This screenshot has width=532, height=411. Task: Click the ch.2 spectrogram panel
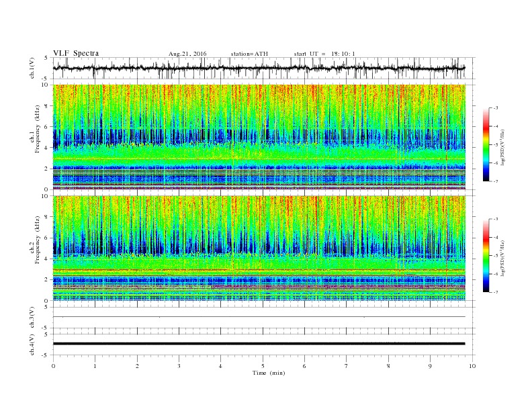pyautogui.click(x=259, y=248)
